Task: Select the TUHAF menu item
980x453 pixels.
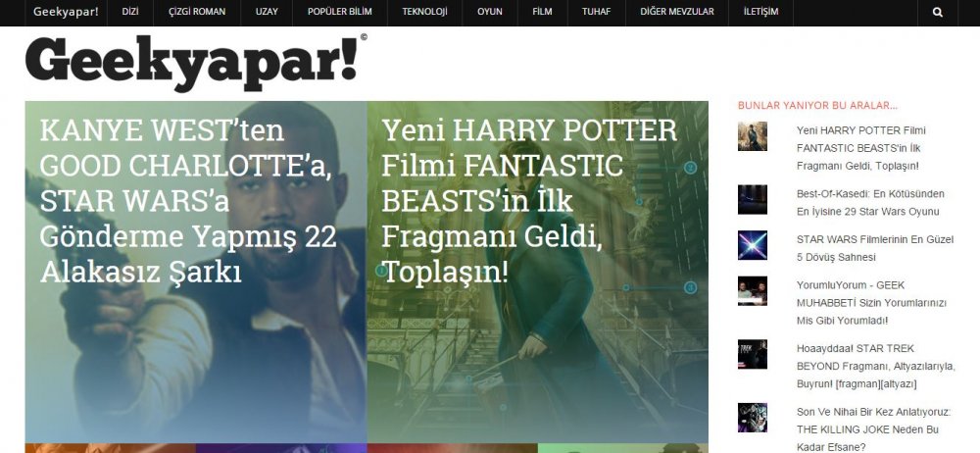Action: point(596,11)
